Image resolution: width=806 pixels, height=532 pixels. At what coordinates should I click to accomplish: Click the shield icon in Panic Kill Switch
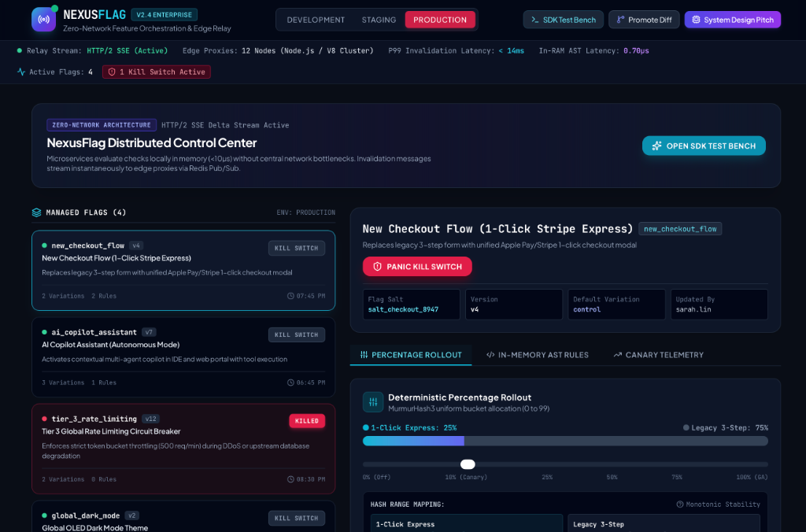(x=377, y=266)
